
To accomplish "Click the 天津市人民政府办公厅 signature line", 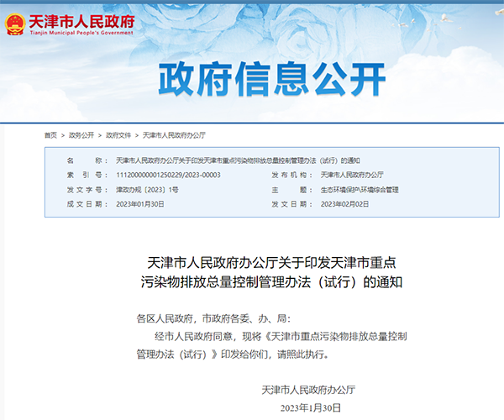I will [309, 390].
